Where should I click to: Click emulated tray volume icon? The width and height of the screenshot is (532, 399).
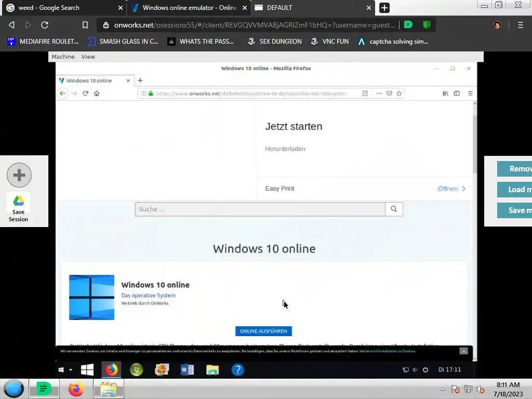(415, 370)
